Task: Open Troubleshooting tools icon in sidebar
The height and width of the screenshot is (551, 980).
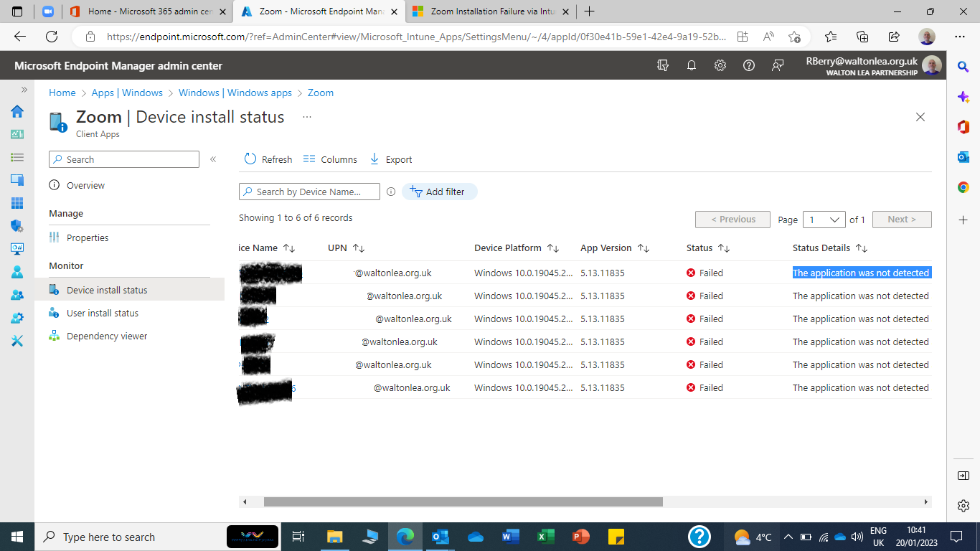Action: point(17,341)
